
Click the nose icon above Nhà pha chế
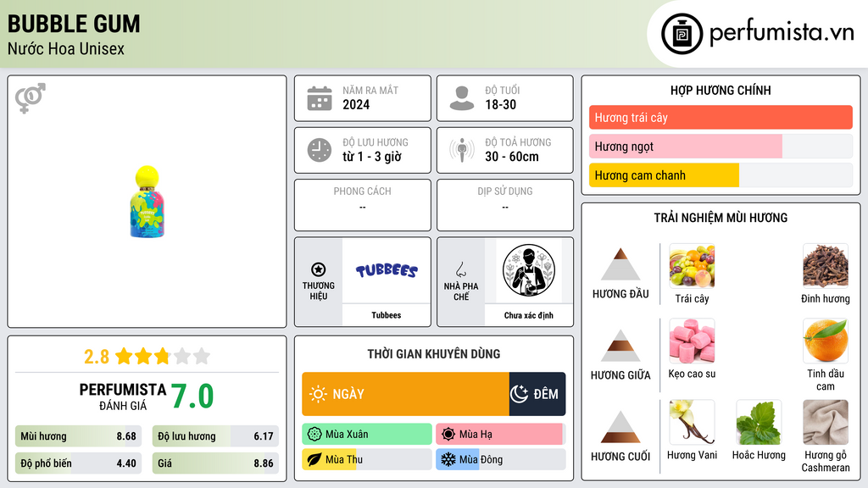pos(460,269)
